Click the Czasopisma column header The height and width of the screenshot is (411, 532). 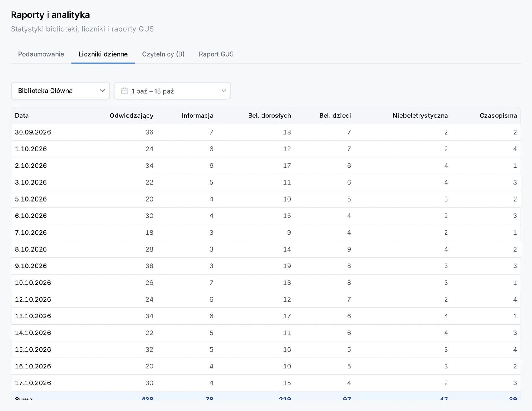click(498, 116)
